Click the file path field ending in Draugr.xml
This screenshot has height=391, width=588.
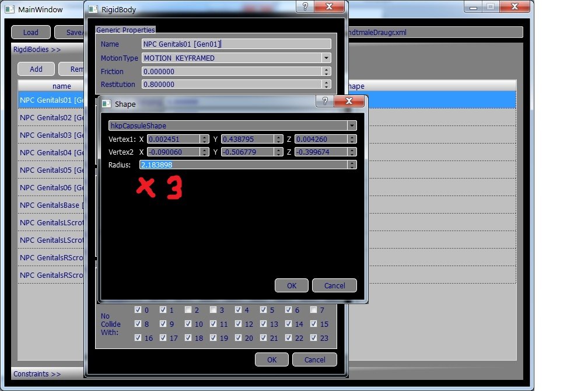tap(435, 32)
